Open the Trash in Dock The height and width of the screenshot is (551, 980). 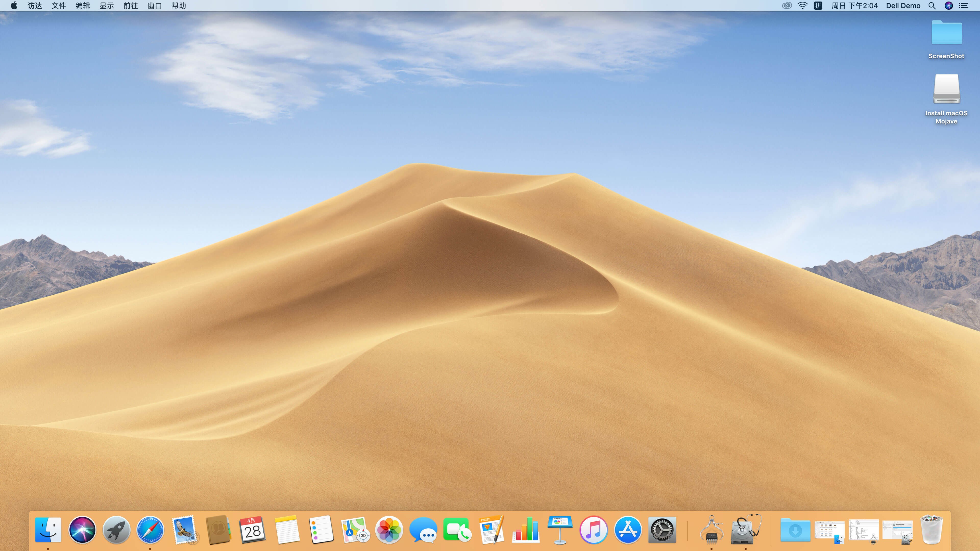click(x=932, y=529)
